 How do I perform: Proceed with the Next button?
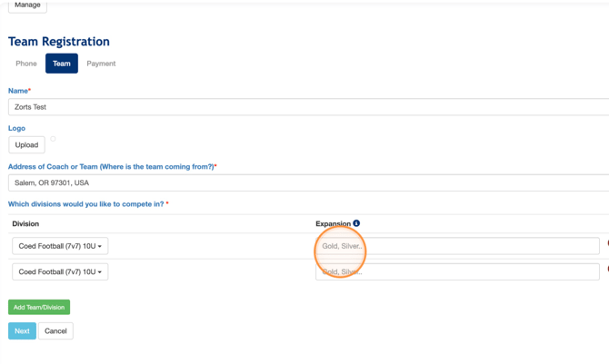tap(22, 331)
